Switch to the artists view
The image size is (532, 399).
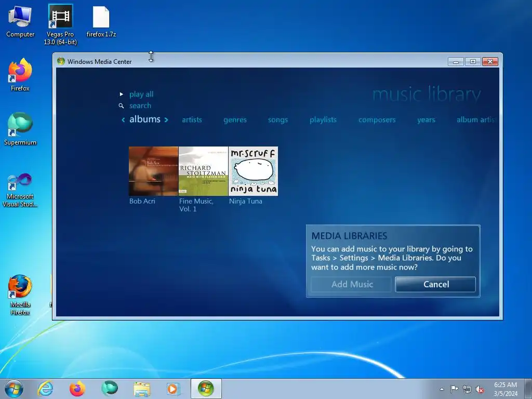192,120
